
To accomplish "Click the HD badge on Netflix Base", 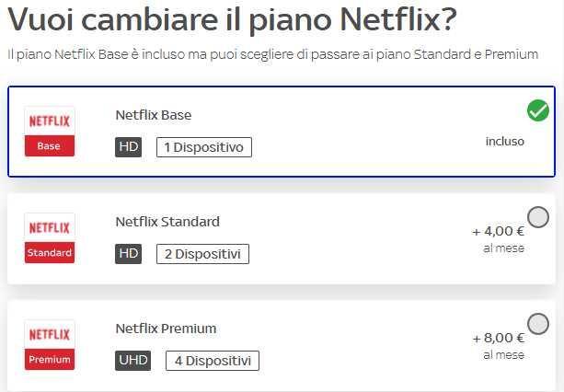I will click(x=129, y=147).
